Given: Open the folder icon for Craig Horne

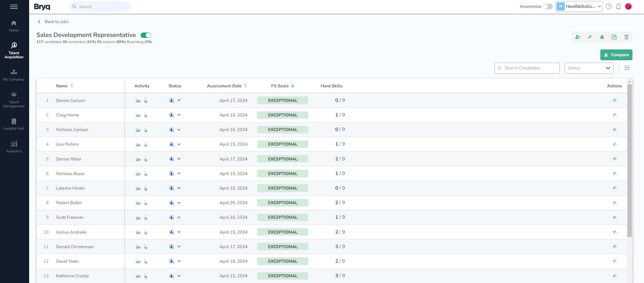Looking at the screenshot, I should tap(138, 115).
